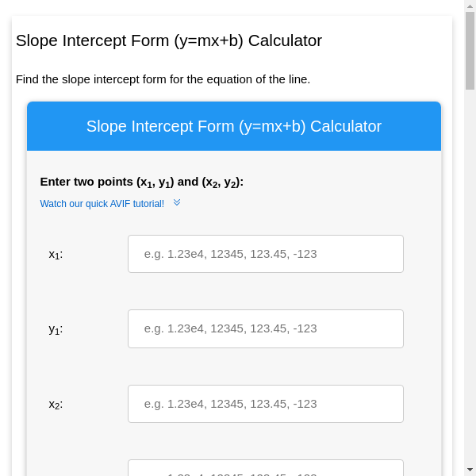Screen dimensions: 476x476
Task: Expand the double-chevron beside the tutorial link
Action: 177,203
